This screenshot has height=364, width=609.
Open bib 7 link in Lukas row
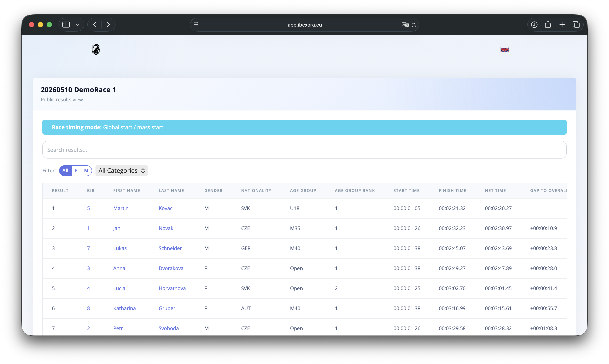(88, 248)
